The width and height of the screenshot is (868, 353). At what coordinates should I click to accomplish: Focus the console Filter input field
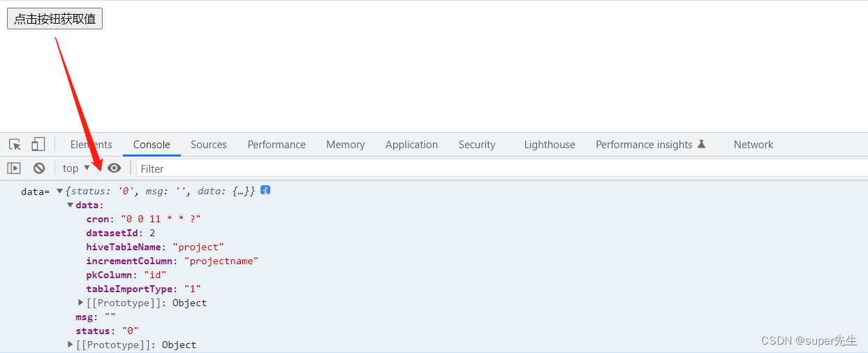(489, 168)
